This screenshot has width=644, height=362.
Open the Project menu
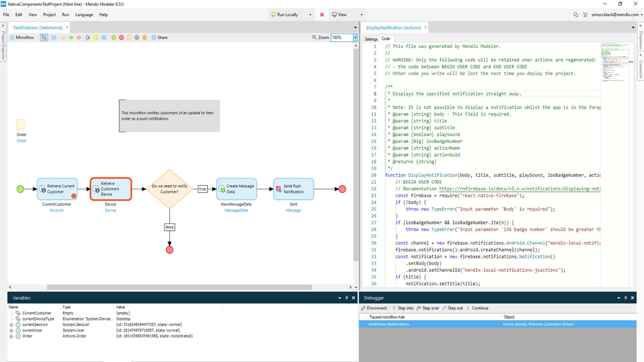point(49,14)
